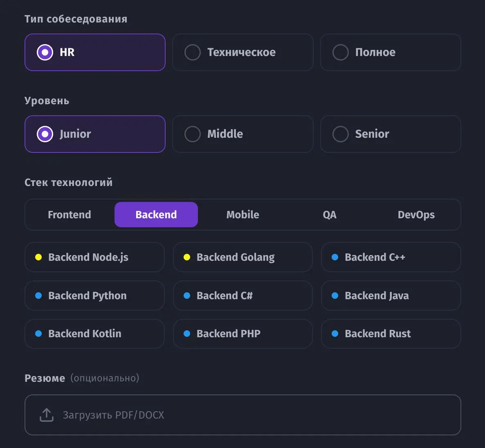Viewport: 485px width, 448px height.
Task: Open the Backend stack tab
Action: (156, 215)
